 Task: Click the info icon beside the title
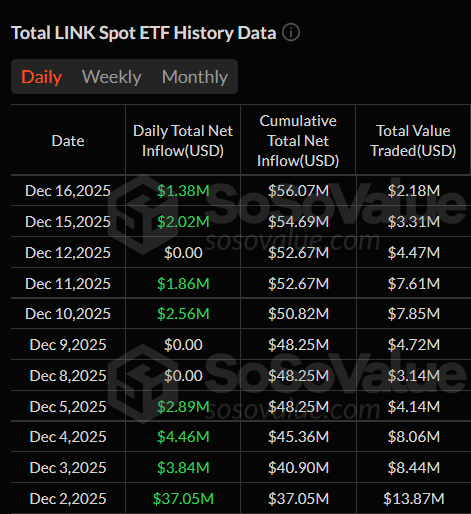coord(291,33)
